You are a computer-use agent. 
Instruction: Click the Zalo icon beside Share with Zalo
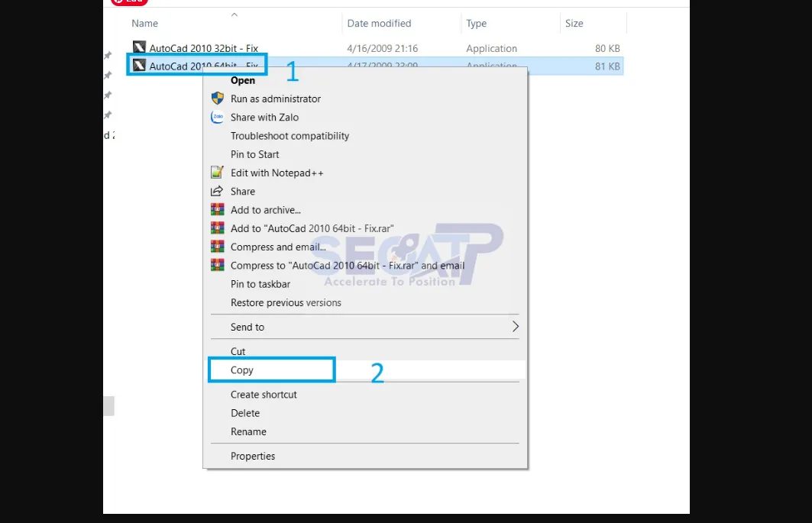pyautogui.click(x=217, y=117)
